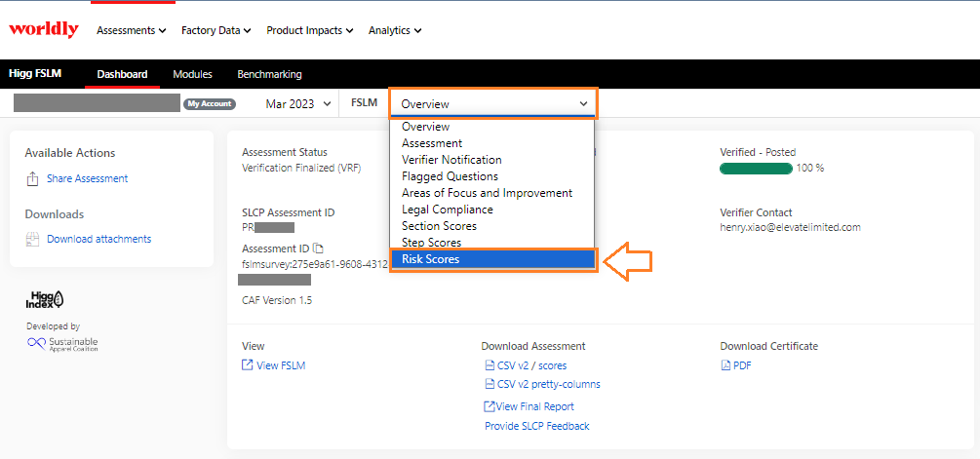
Task: Switch to the Modules tab
Action: click(x=192, y=74)
